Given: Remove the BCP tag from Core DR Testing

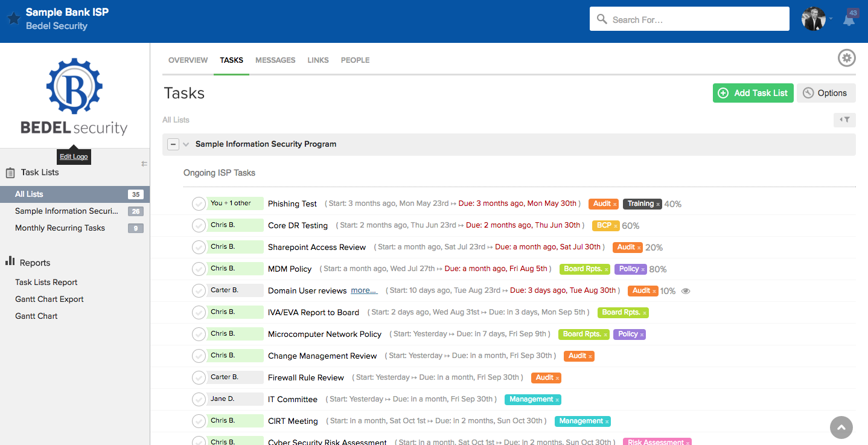Looking at the screenshot, I should (615, 226).
